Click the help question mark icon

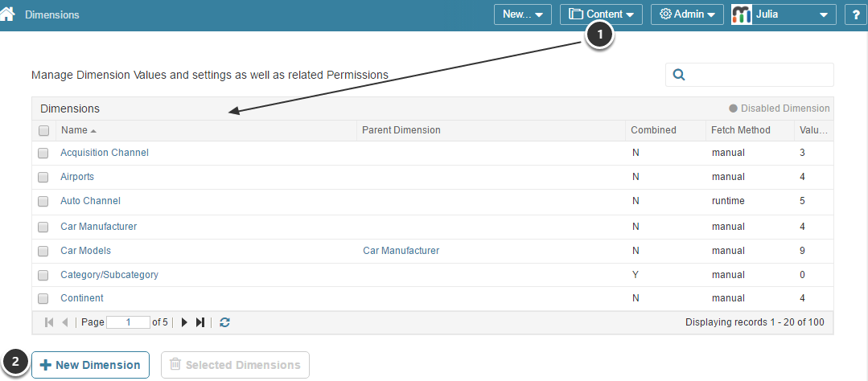tap(855, 14)
